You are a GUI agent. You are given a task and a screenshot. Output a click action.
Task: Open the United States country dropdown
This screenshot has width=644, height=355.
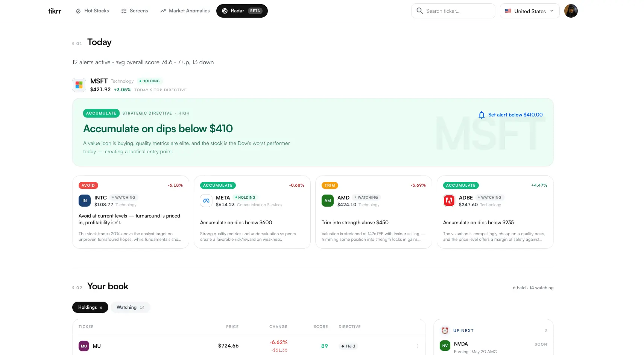point(530,11)
